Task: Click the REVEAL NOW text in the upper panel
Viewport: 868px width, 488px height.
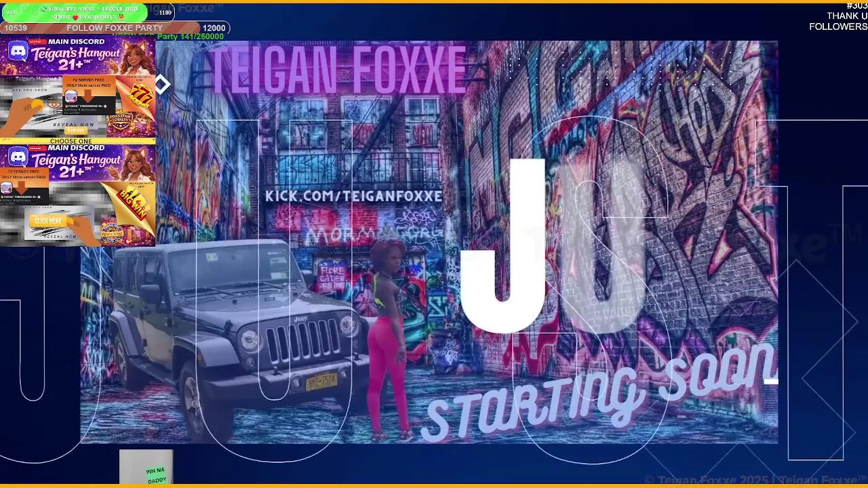Action: point(73,125)
